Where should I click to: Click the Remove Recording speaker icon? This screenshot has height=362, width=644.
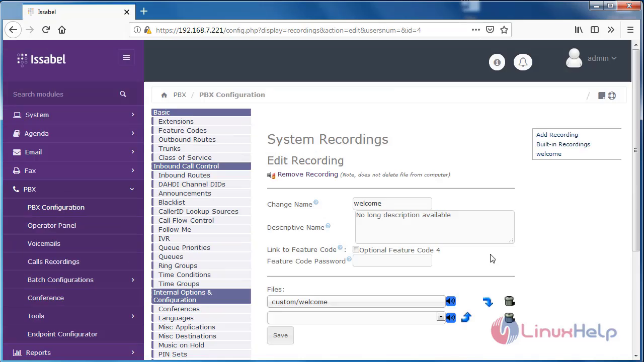tap(271, 175)
